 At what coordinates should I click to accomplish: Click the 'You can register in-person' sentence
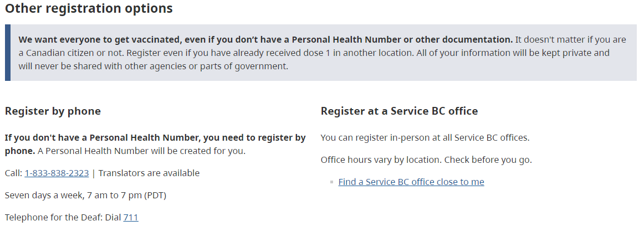click(425, 138)
